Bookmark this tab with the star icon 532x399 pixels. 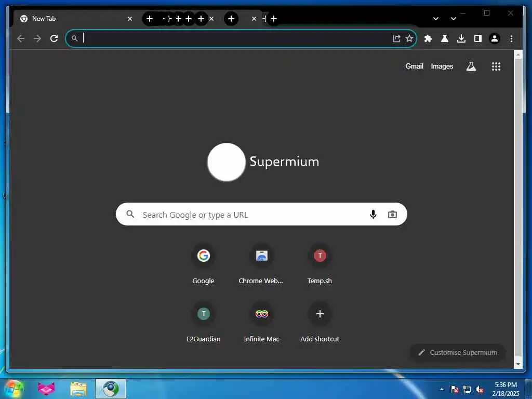[409, 38]
